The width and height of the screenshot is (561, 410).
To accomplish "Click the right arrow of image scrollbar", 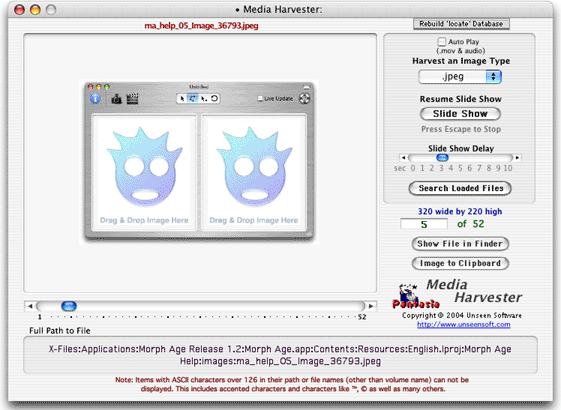I will pyautogui.click(x=371, y=306).
